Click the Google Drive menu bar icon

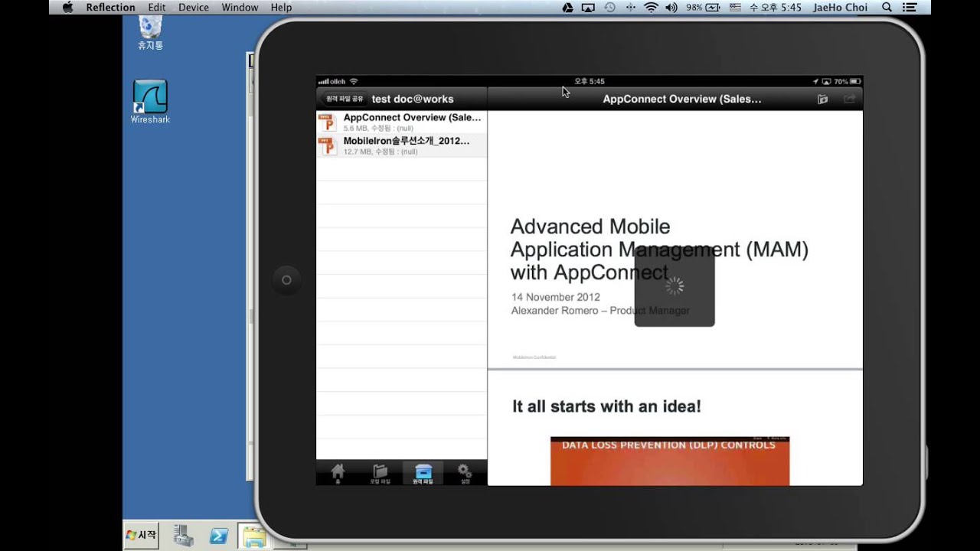click(x=567, y=7)
